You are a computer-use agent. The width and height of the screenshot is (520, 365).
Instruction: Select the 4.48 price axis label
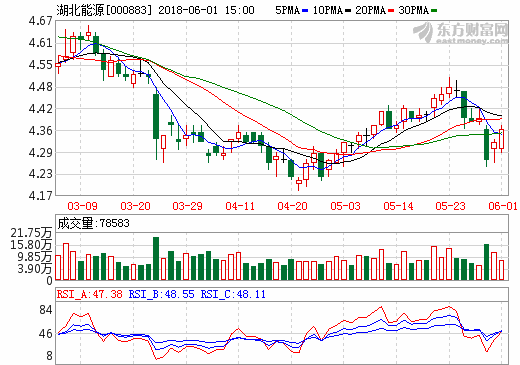tap(41, 87)
